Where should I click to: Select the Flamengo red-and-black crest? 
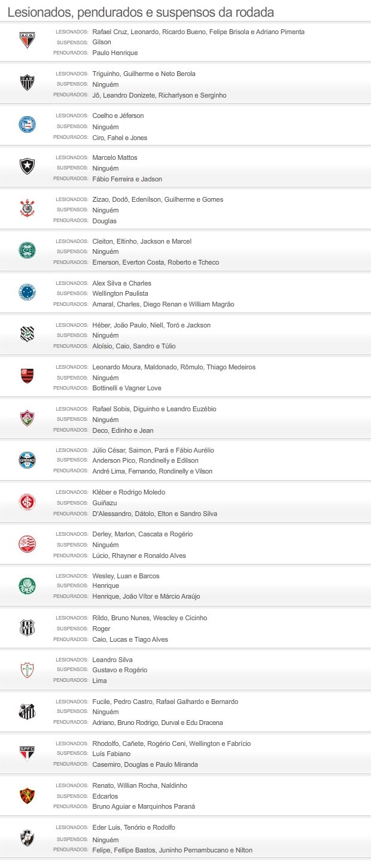(27, 376)
